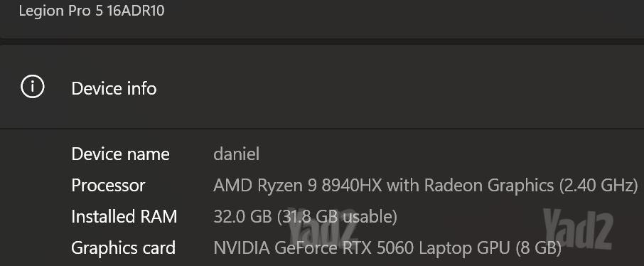This screenshot has width=644, height=266.
Task: Click the Yad2 watermark at the right edge
Action: [578, 229]
